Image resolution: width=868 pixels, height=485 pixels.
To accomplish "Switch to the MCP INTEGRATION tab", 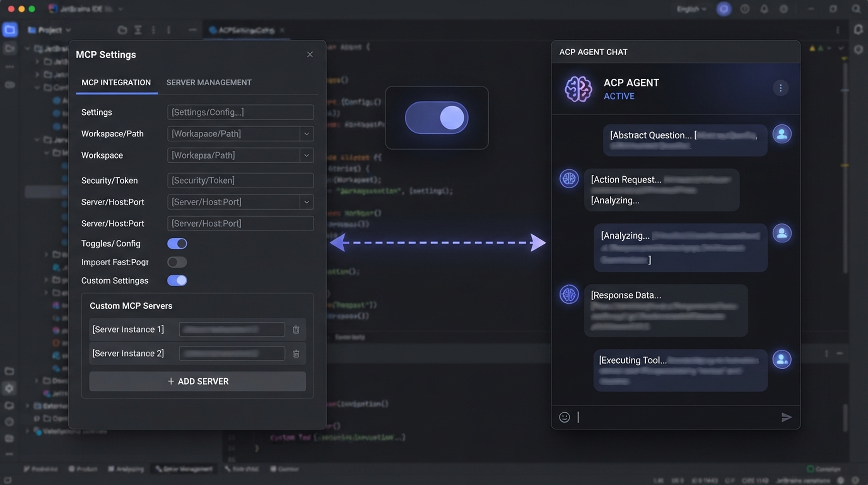I will (116, 82).
